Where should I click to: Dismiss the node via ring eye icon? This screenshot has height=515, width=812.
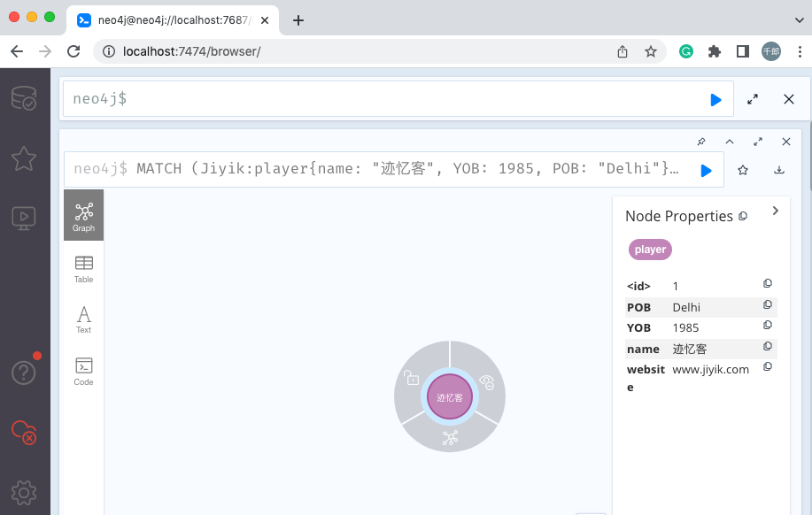(487, 382)
